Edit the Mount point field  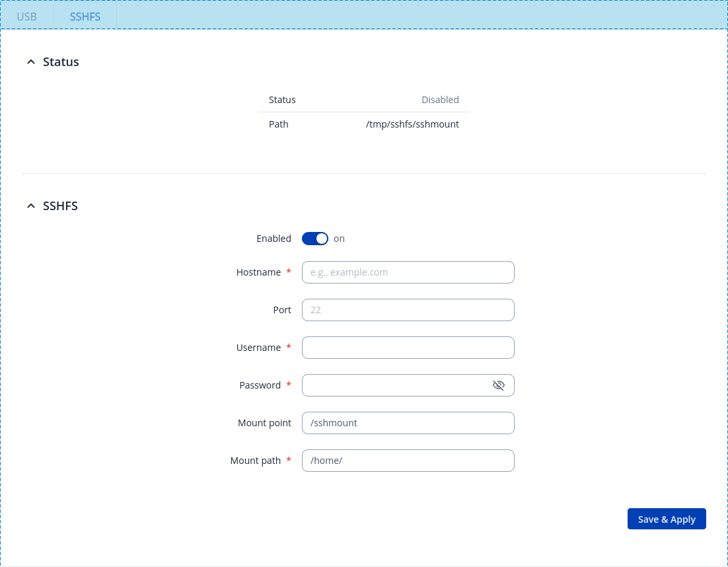(x=408, y=423)
